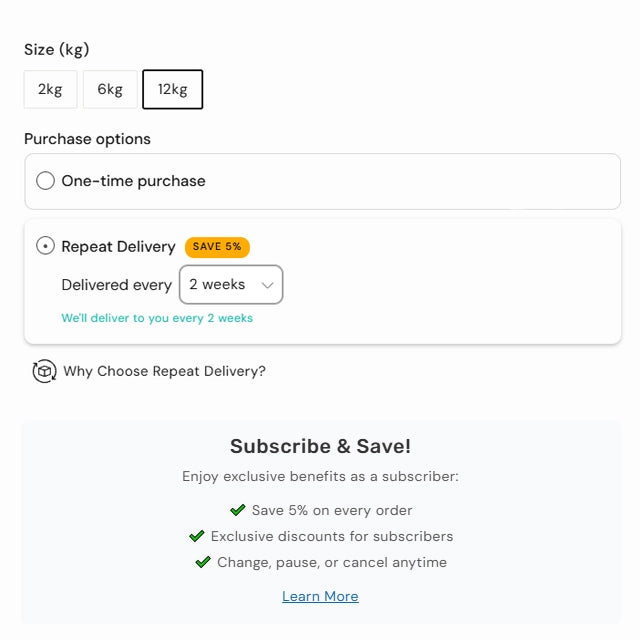Image resolution: width=640 pixels, height=640 pixels.
Task: Click checkmark icon beside Save 5% on every order
Action: [x=238, y=510]
